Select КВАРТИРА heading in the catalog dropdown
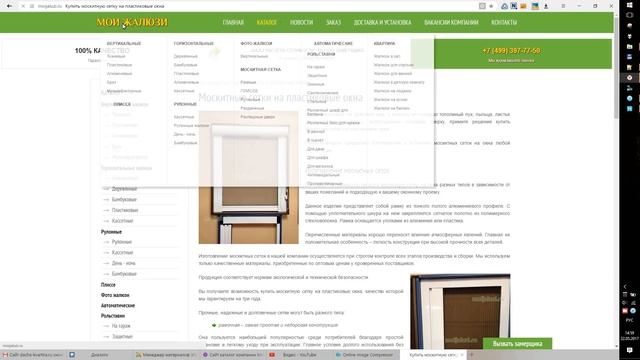Screen dimensions: 640x360 (384, 43)
